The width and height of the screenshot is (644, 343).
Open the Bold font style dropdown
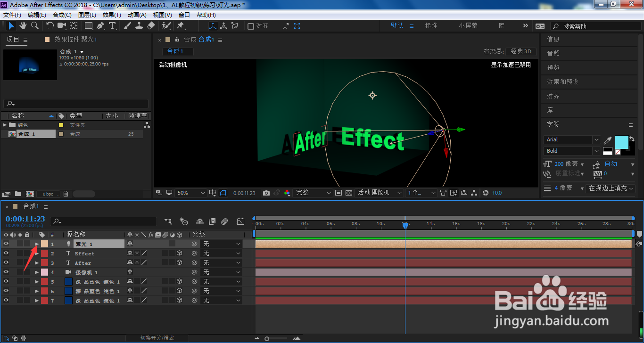(572, 151)
